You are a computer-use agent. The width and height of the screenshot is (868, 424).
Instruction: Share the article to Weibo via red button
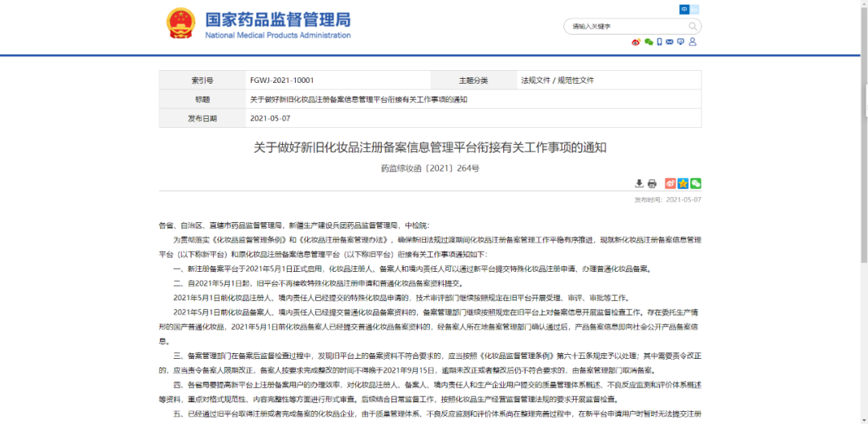click(670, 183)
